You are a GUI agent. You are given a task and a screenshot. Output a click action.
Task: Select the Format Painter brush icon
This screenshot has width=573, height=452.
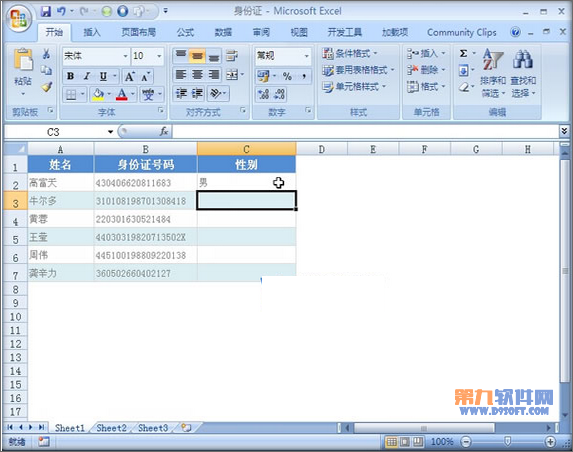[x=46, y=87]
